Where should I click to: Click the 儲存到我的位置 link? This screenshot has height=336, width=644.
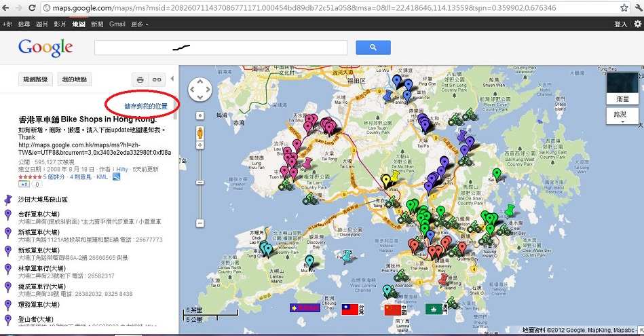click(x=146, y=107)
